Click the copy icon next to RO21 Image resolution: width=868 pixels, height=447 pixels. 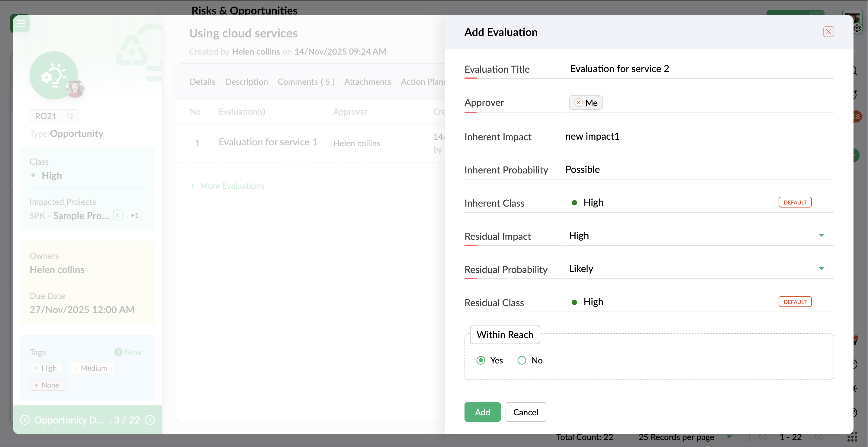click(x=70, y=116)
